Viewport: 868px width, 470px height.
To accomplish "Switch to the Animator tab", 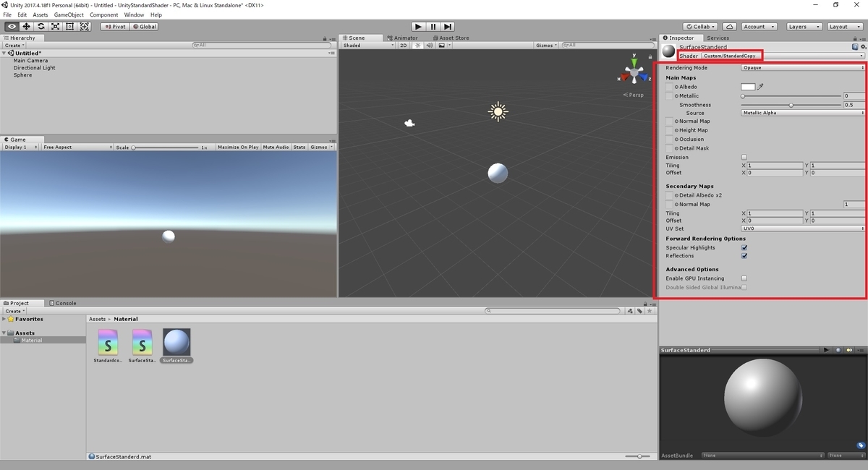I will [x=403, y=38].
